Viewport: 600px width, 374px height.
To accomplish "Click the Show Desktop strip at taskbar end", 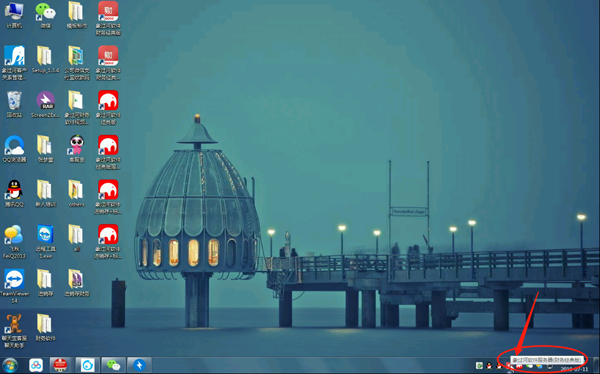I will point(596,365).
